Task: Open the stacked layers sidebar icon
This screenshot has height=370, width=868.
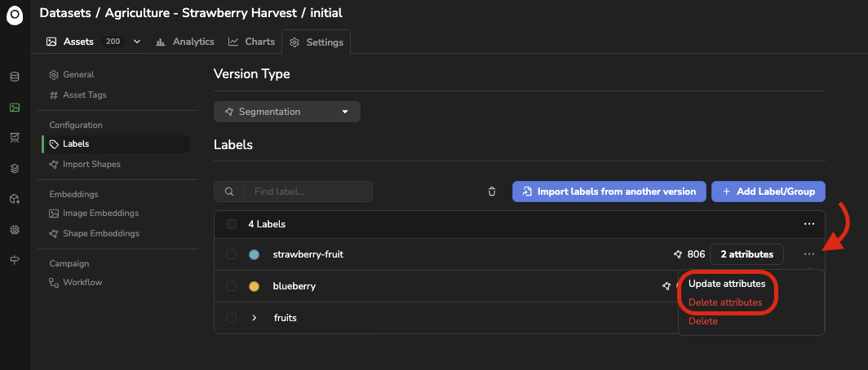Action: [15, 169]
